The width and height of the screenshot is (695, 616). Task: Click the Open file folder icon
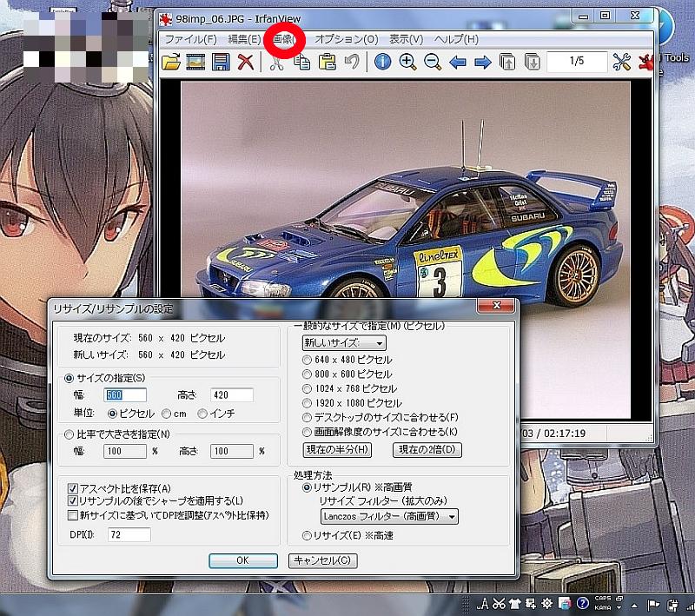coord(171,62)
